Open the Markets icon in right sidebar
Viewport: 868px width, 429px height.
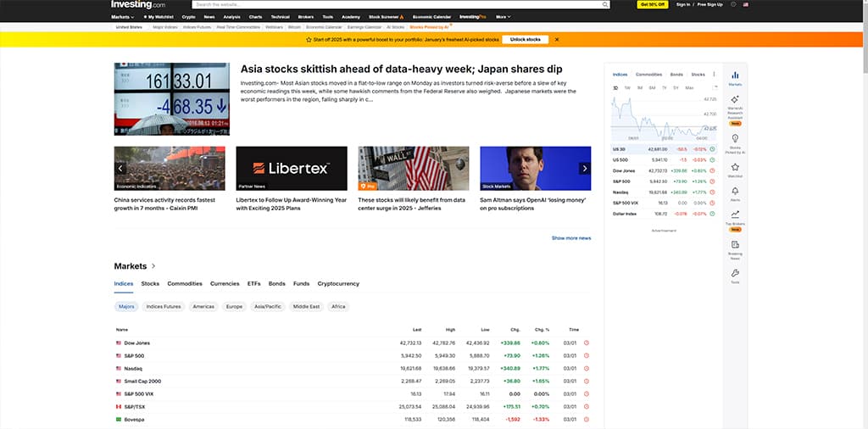point(735,76)
